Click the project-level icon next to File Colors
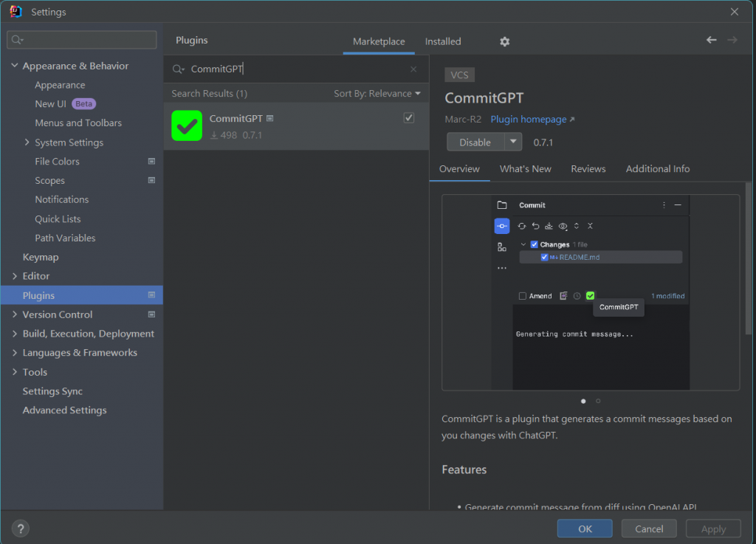Viewport: 756px width, 544px height. click(x=151, y=162)
